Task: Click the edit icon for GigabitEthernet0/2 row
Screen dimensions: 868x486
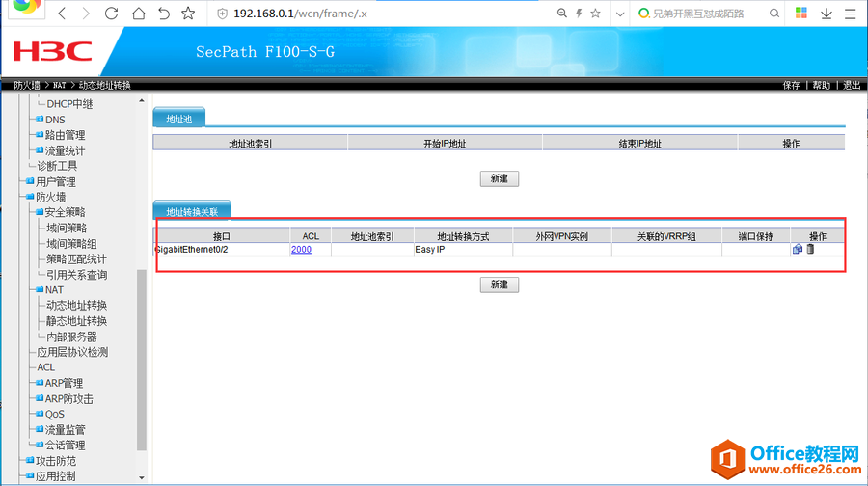Action: [798, 249]
